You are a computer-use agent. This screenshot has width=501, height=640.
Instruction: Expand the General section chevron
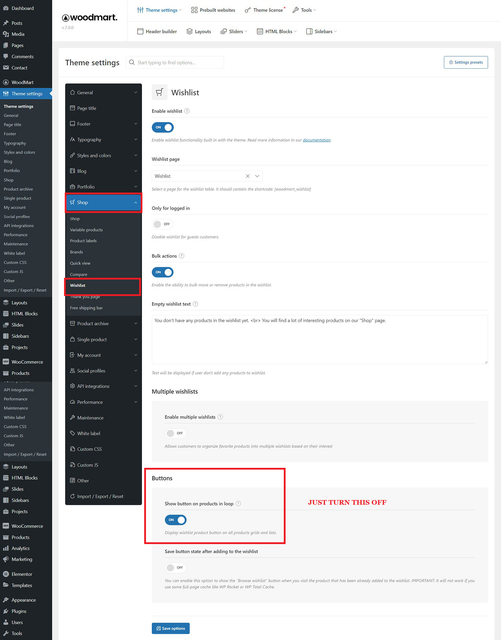(x=136, y=93)
